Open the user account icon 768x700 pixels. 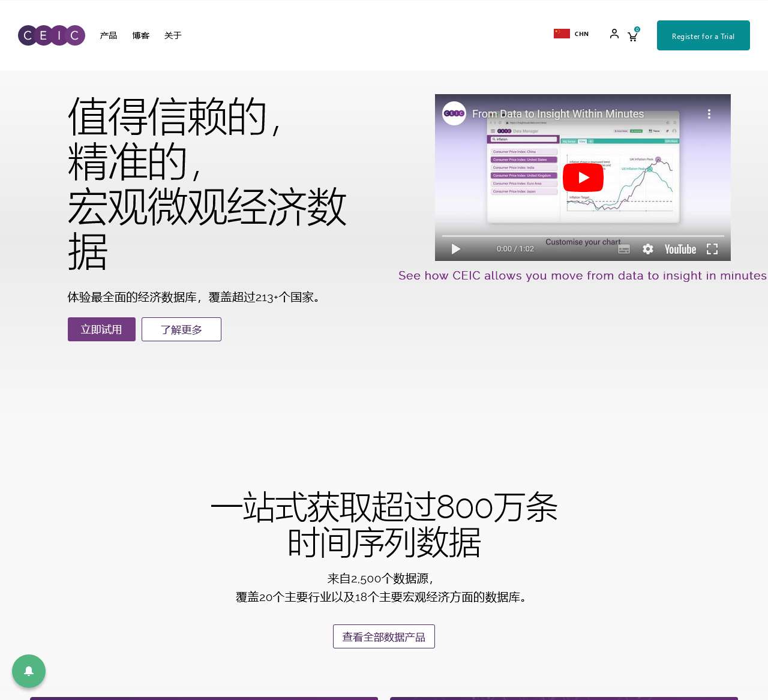pyautogui.click(x=614, y=35)
